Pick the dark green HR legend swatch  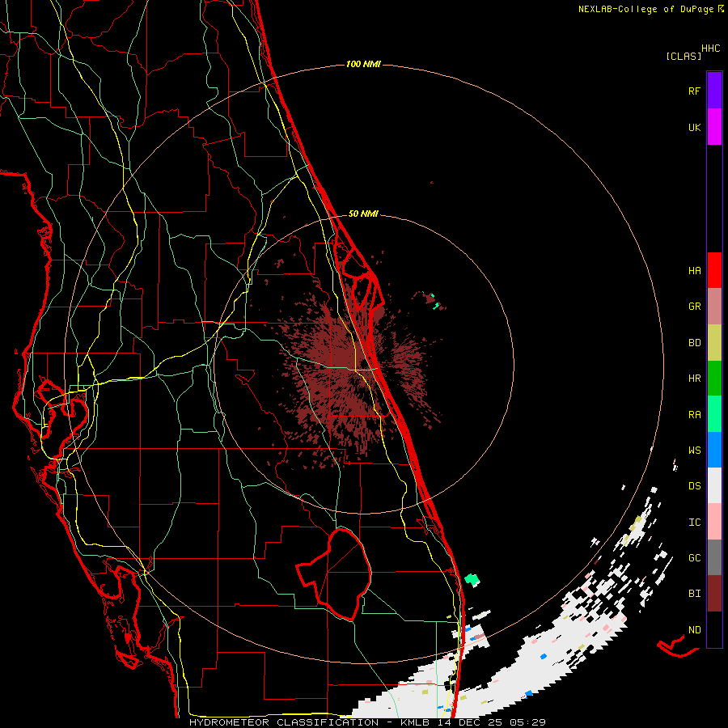click(x=714, y=379)
